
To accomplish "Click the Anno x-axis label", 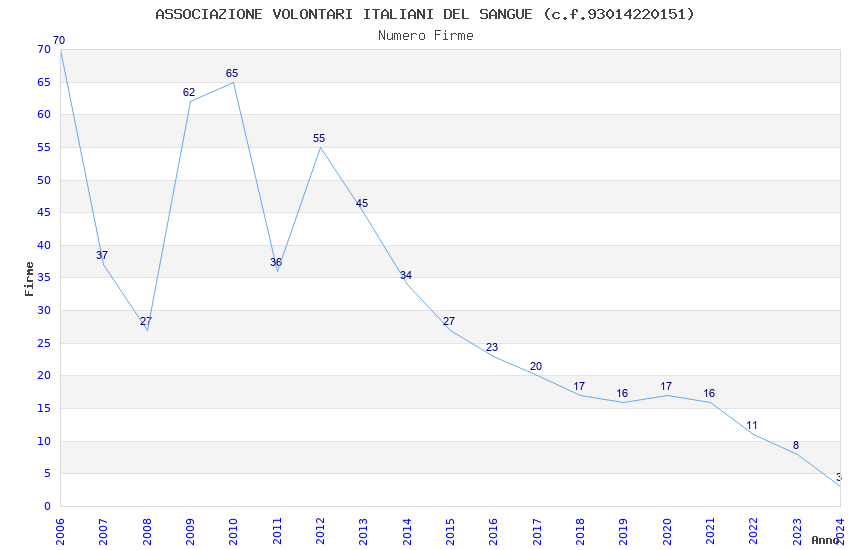I will tap(825, 540).
